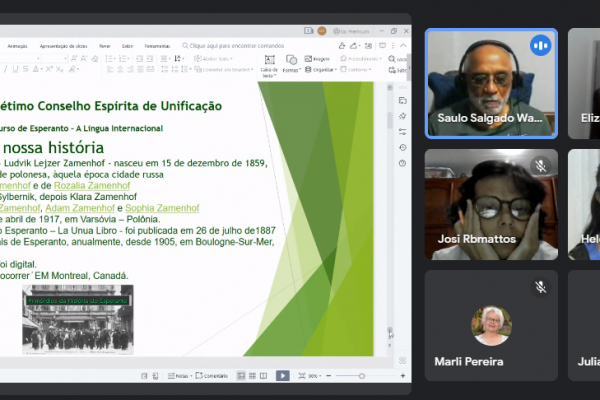Viewport: 600px width, 400px height.
Task: Click the Imagem insert icon
Action: click(x=316, y=59)
